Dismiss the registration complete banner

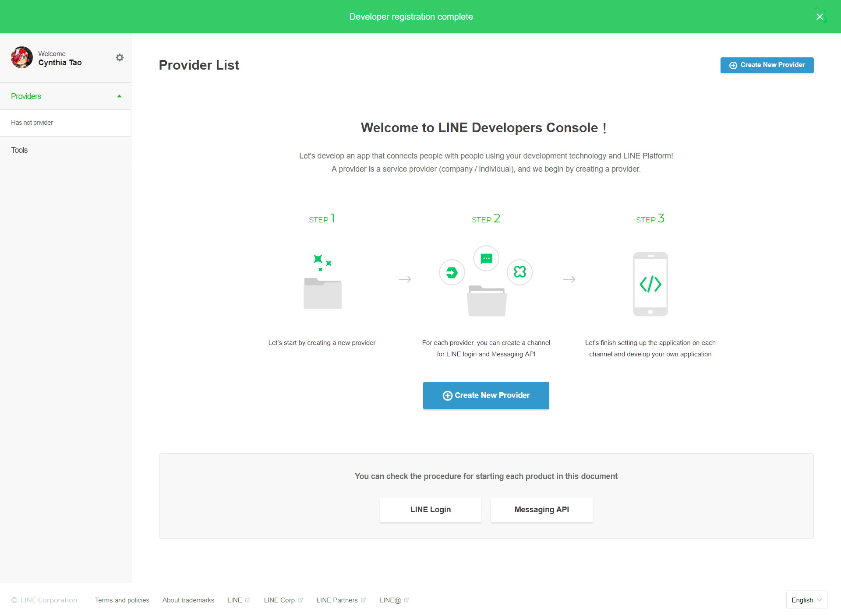tap(820, 17)
